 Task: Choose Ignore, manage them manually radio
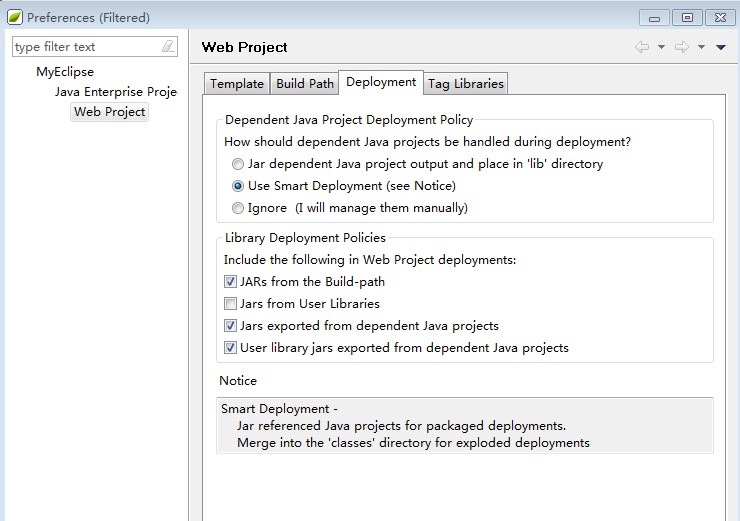point(238,208)
